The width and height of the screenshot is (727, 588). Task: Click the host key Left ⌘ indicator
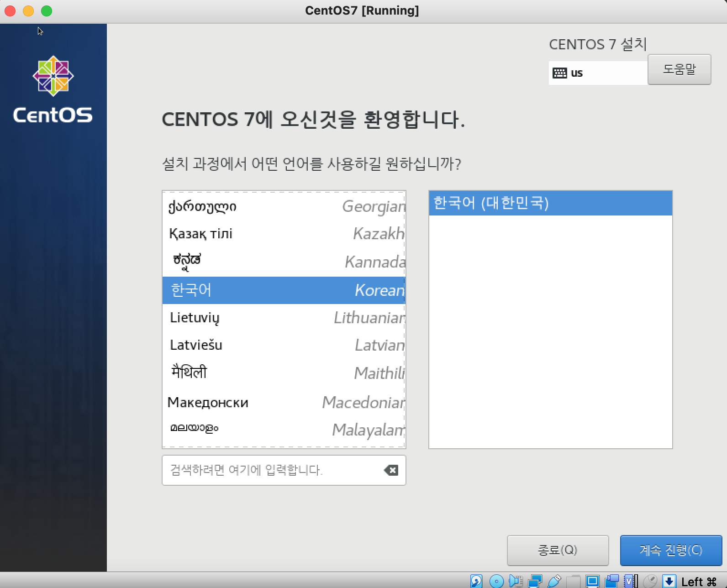[699, 582]
